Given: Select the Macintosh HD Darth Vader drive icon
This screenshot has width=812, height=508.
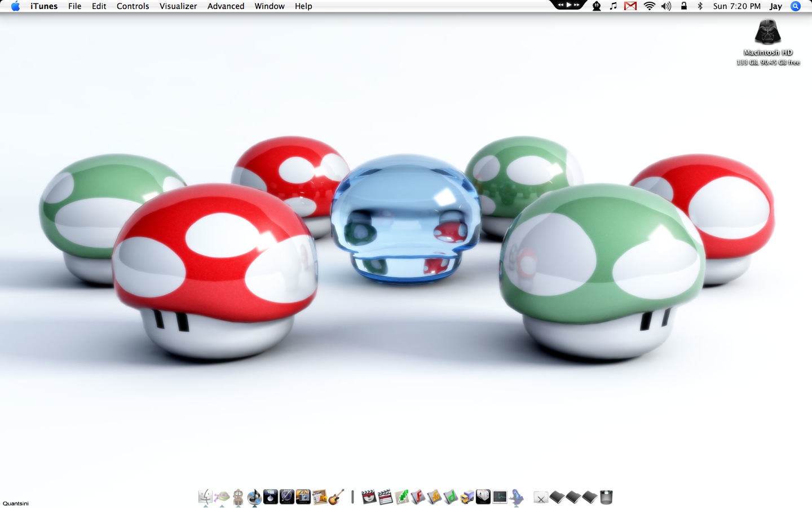Looking at the screenshot, I should [768, 32].
